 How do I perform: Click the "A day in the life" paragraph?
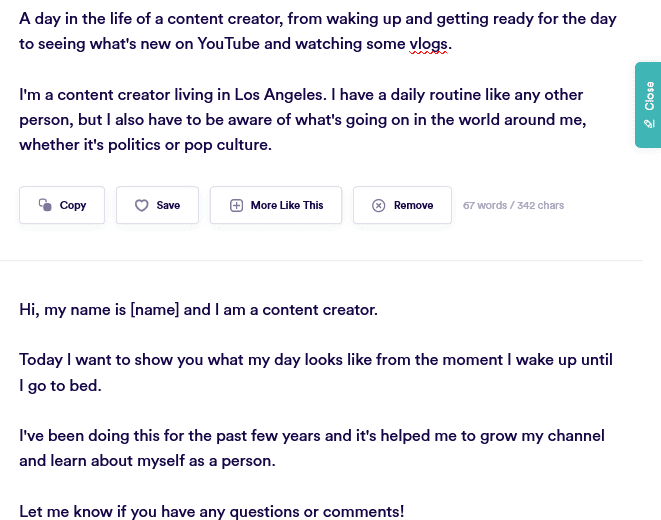tap(317, 33)
